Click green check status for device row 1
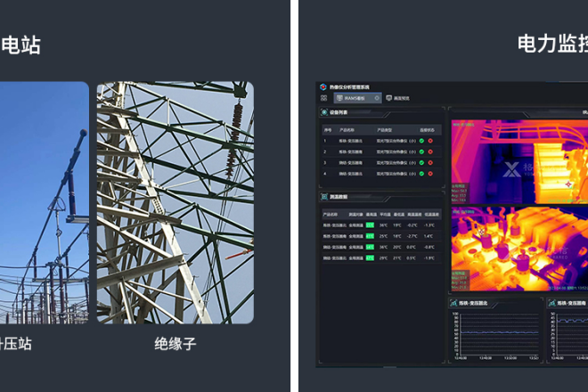 pos(422,140)
